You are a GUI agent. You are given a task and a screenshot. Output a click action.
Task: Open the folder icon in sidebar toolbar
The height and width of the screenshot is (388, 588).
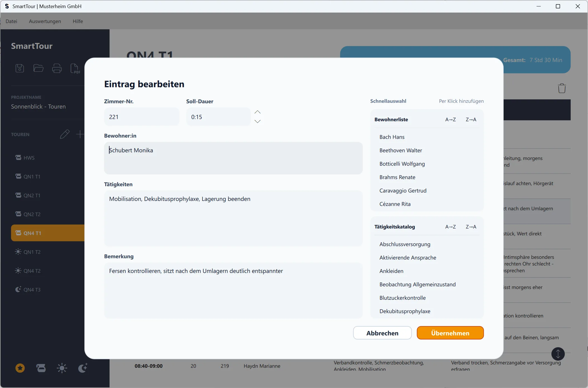[38, 68]
